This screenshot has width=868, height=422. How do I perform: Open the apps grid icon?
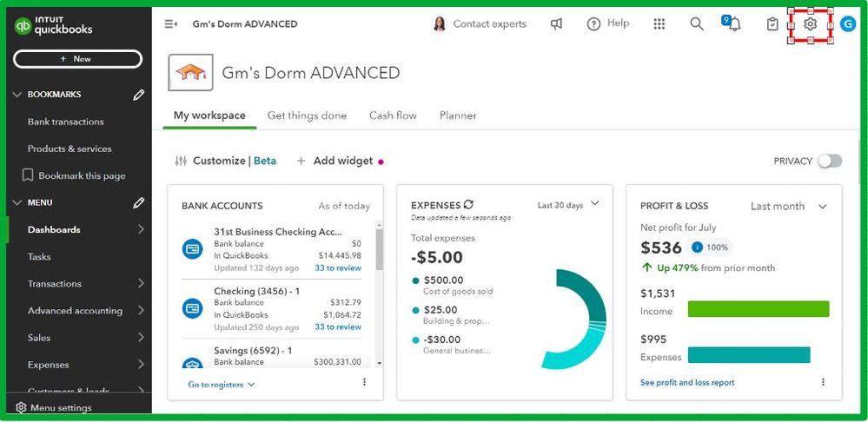click(x=659, y=24)
